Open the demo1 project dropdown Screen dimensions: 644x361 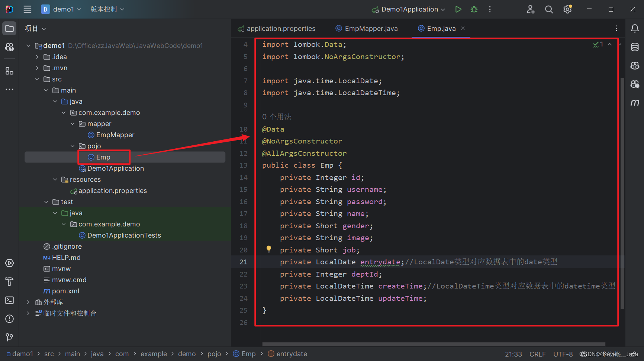[x=61, y=9]
